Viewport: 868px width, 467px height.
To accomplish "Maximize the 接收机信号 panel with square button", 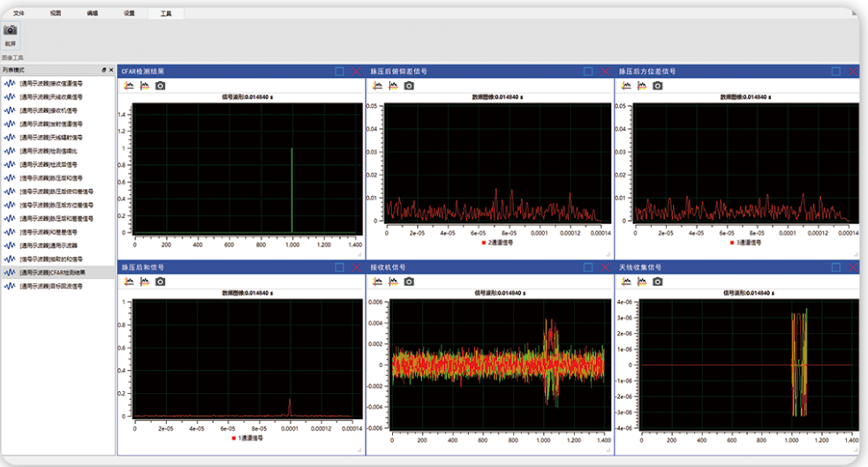I will pos(588,267).
